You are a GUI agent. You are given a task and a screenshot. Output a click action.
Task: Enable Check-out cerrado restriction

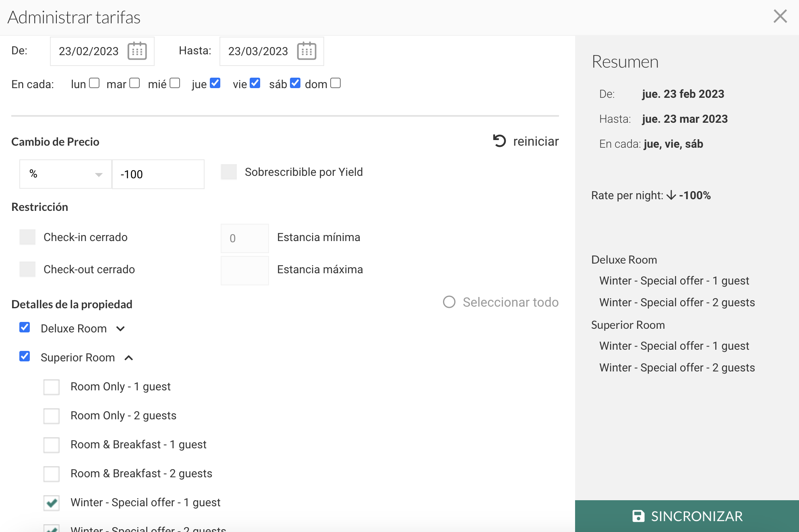coord(27,269)
